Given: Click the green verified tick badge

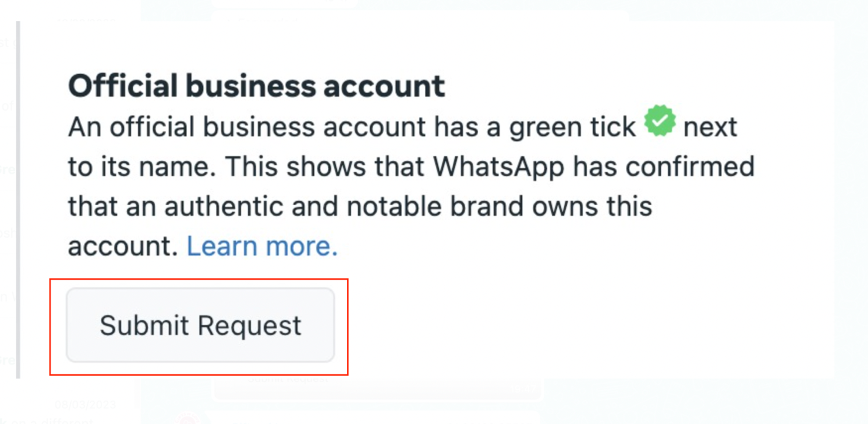Looking at the screenshot, I should (660, 121).
